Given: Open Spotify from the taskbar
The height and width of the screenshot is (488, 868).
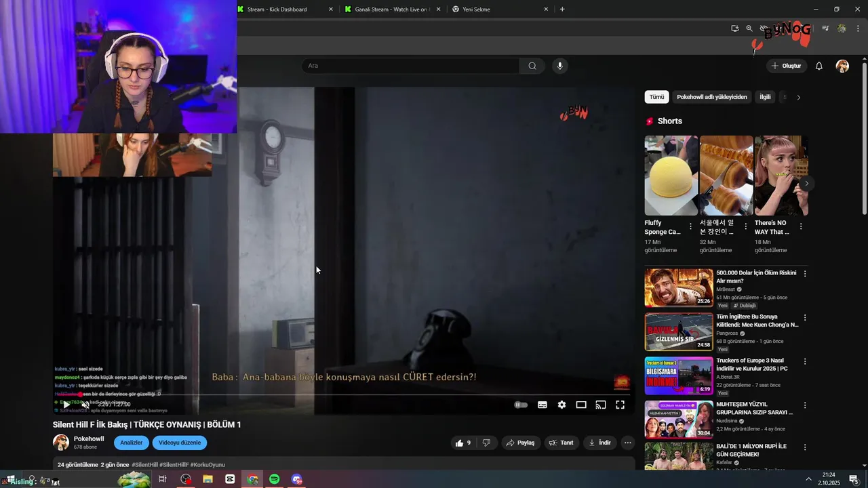Looking at the screenshot, I should [275, 479].
